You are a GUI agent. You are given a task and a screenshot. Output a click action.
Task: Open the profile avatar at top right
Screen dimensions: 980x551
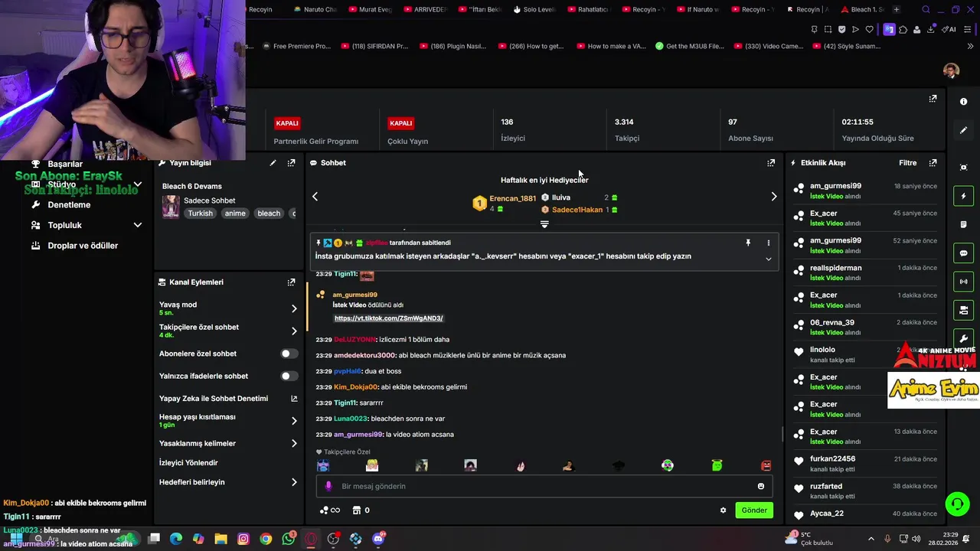(x=952, y=71)
